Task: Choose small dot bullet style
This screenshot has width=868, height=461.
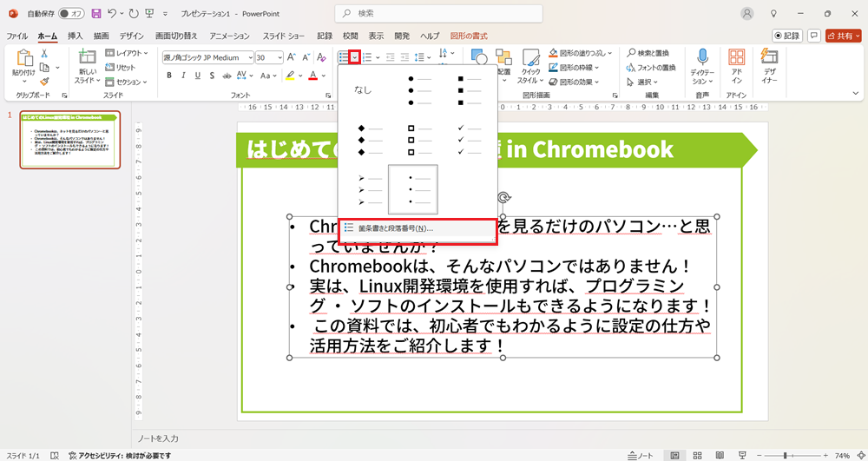Action: tap(413, 189)
